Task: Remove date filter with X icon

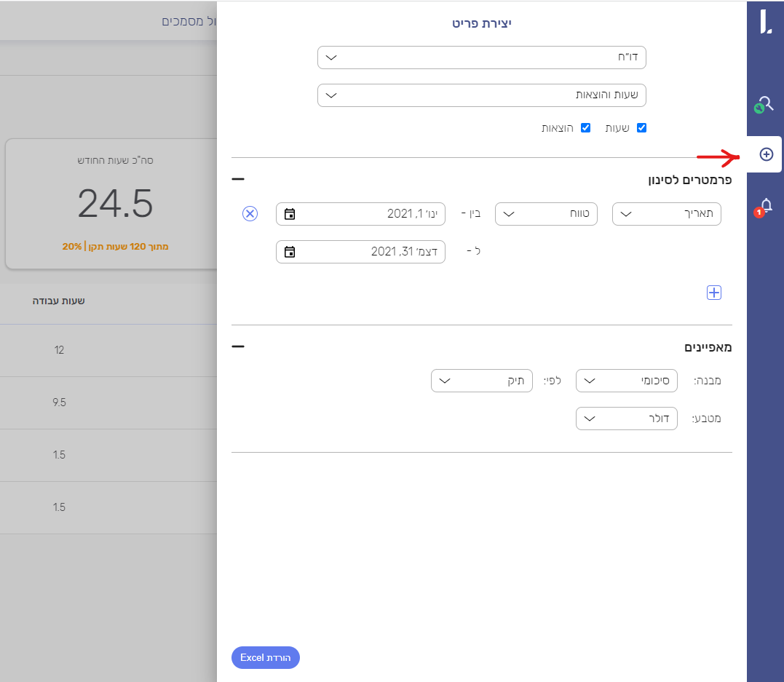Action: pyautogui.click(x=250, y=213)
